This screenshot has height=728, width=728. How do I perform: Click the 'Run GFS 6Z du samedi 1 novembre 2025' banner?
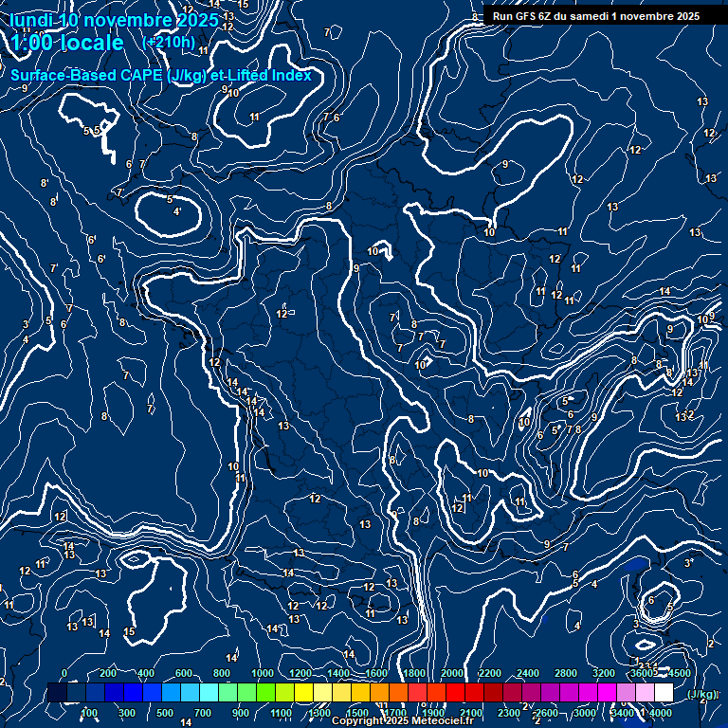point(596,16)
